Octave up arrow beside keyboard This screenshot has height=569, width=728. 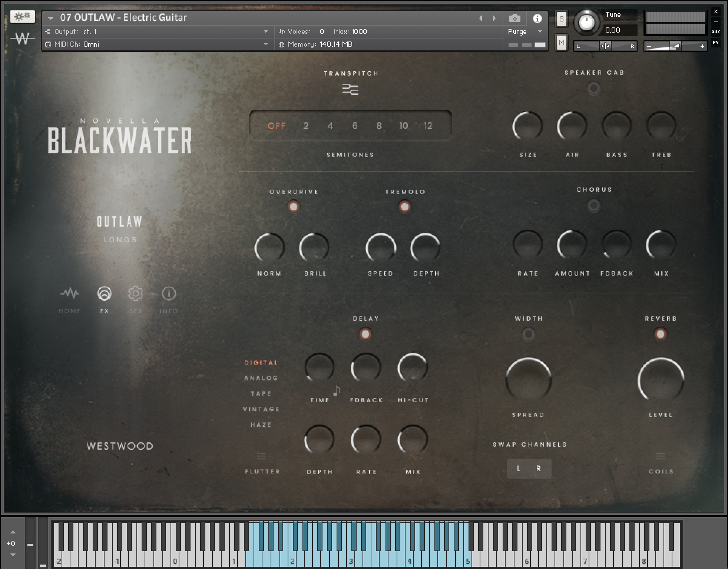pos(13,532)
